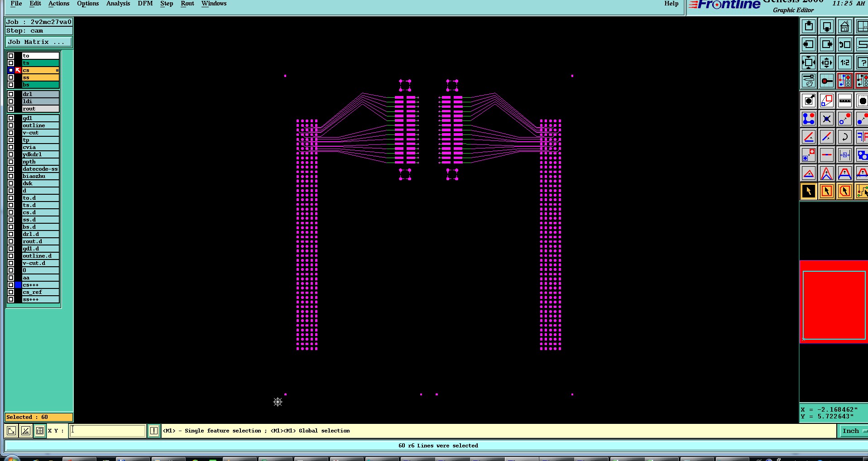Open the Rout menu
Image resolution: width=868 pixels, height=461 pixels.
point(187,4)
